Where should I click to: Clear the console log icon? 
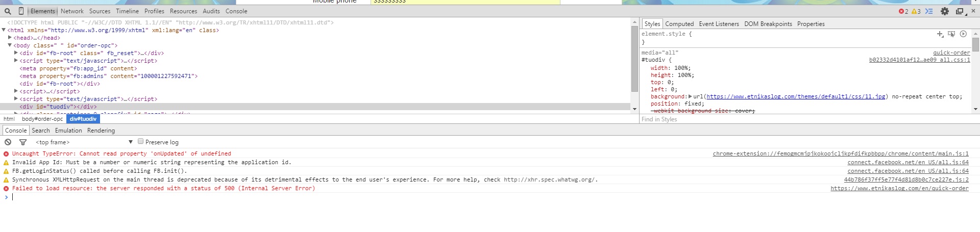click(x=8, y=142)
